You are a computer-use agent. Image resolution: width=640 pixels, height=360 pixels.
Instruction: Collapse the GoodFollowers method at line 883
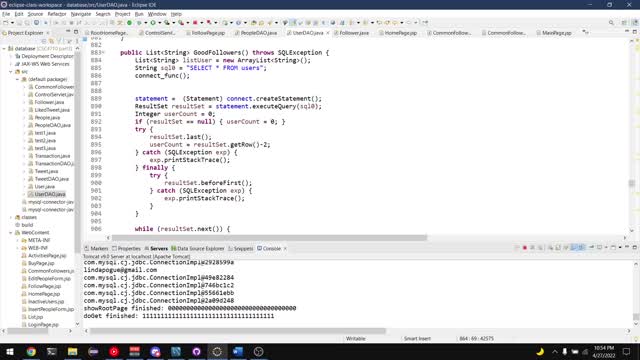(x=103, y=53)
